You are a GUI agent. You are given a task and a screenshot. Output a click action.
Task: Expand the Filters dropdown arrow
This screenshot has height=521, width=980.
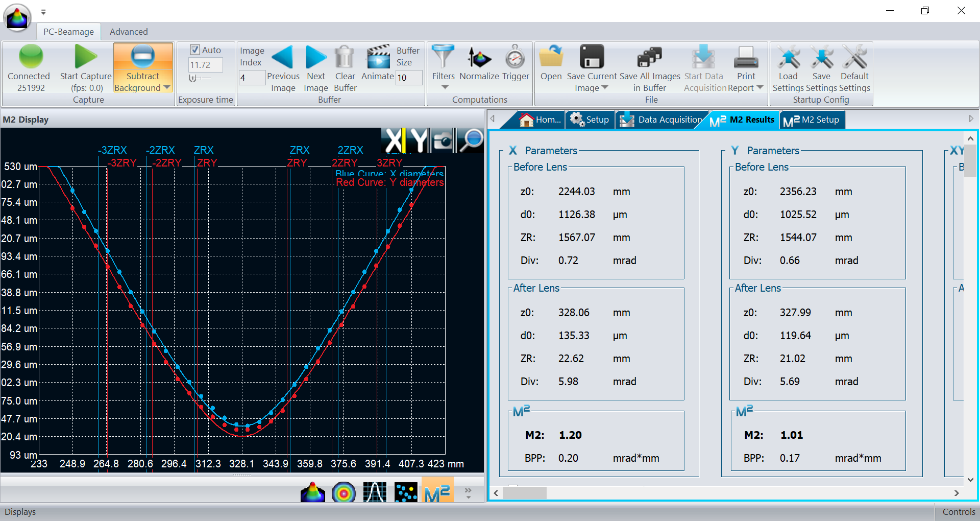click(444, 87)
